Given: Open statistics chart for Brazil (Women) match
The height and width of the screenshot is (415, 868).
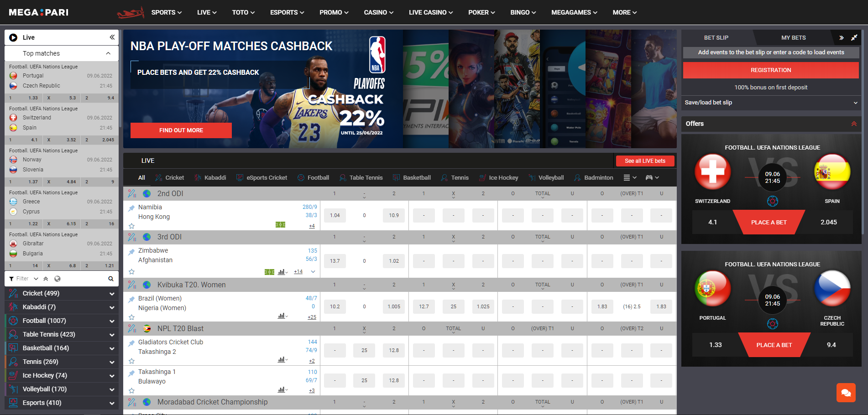Looking at the screenshot, I should coord(282,316).
